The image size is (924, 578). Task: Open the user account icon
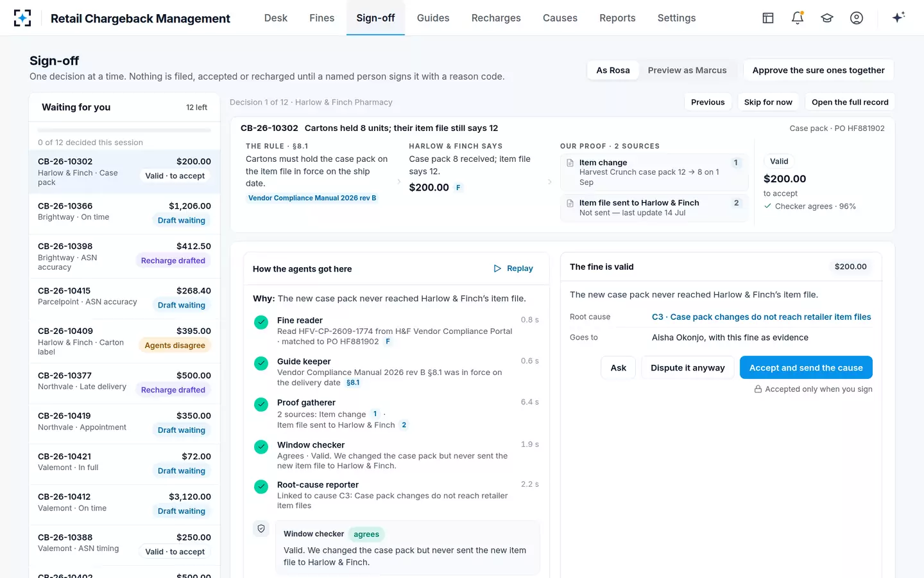point(857,18)
